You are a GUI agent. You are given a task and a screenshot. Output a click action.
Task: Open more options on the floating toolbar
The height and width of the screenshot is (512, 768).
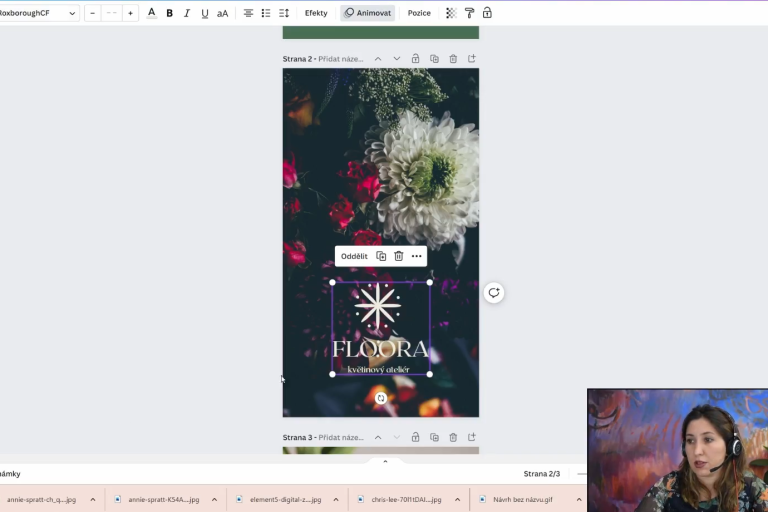pos(416,256)
